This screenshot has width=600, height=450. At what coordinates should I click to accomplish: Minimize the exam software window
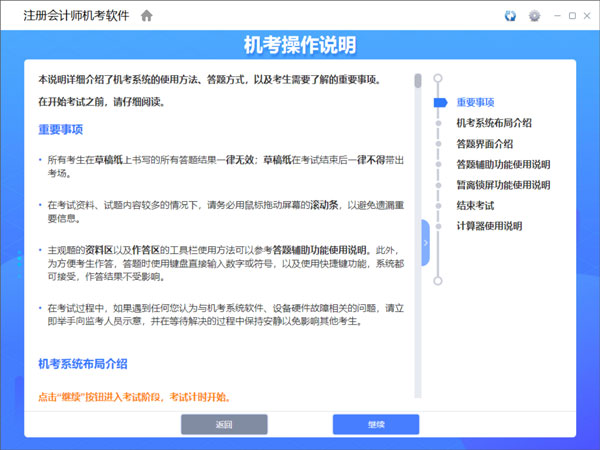(x=557, y=16)
